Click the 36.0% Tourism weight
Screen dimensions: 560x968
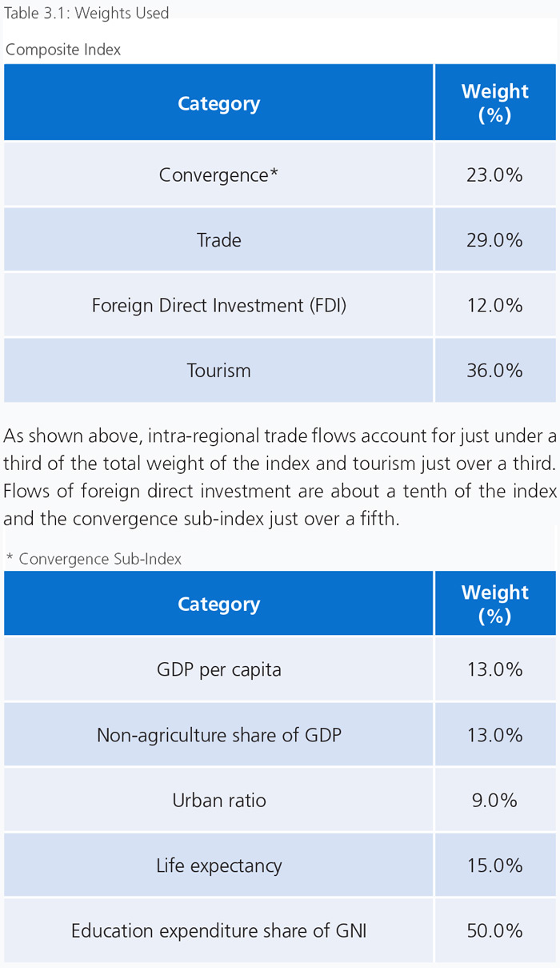tap(495, 371)
